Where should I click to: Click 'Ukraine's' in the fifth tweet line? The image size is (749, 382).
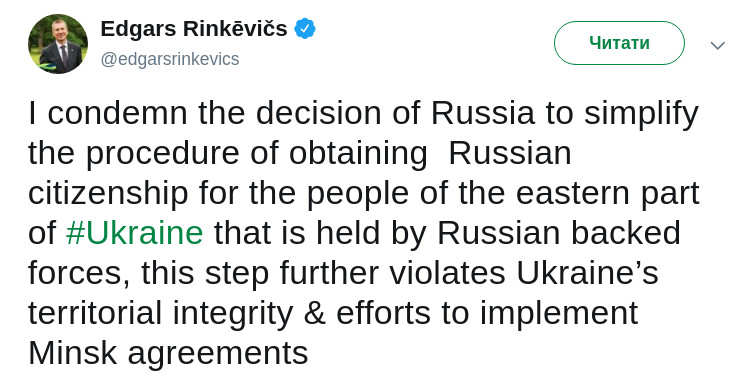(x=587, y=273)
